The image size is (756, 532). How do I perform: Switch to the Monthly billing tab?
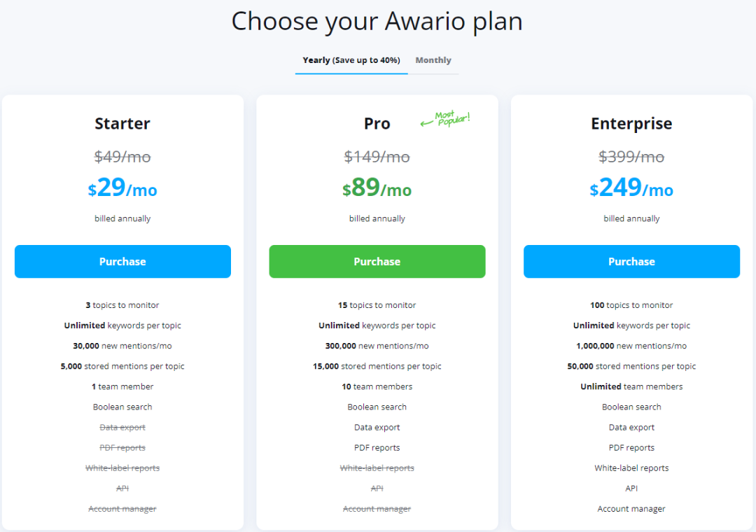click(433, 60)
